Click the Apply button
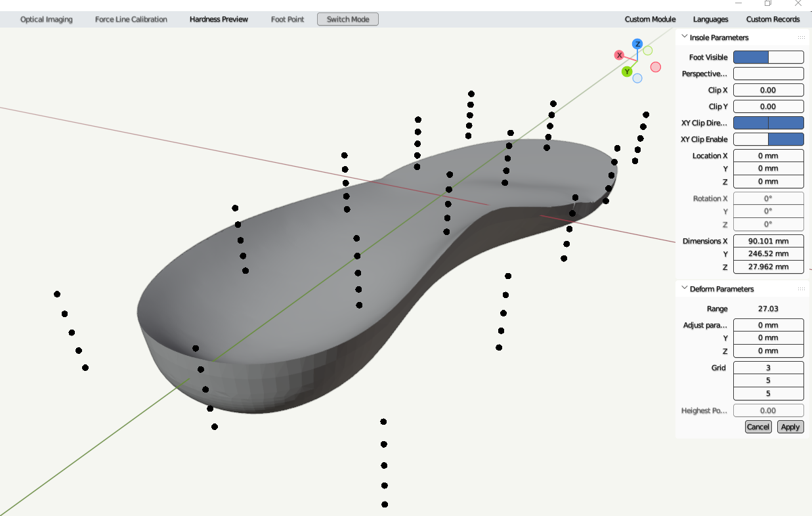Image resolution: width=812 pixels, height=516 pixels. pyautogui.click(x=790, y=427)
